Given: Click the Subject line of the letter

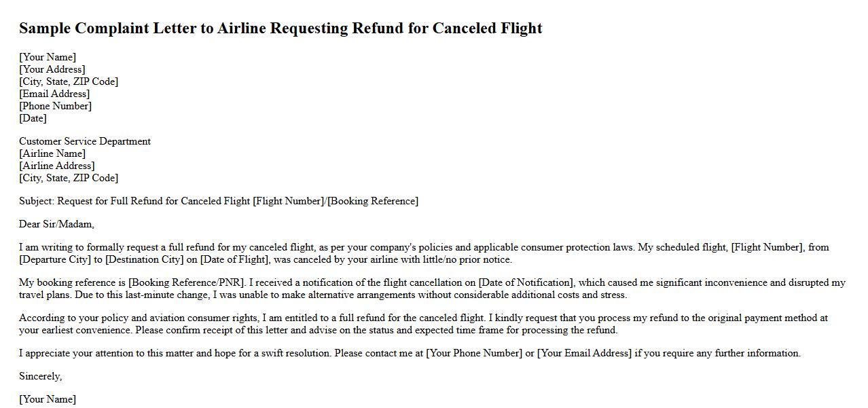Looking at the screenshot, I should point(219,201).
